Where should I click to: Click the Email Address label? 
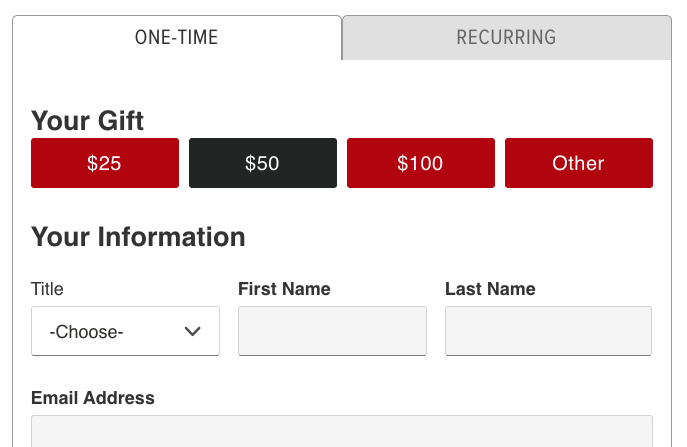point(93,398)
